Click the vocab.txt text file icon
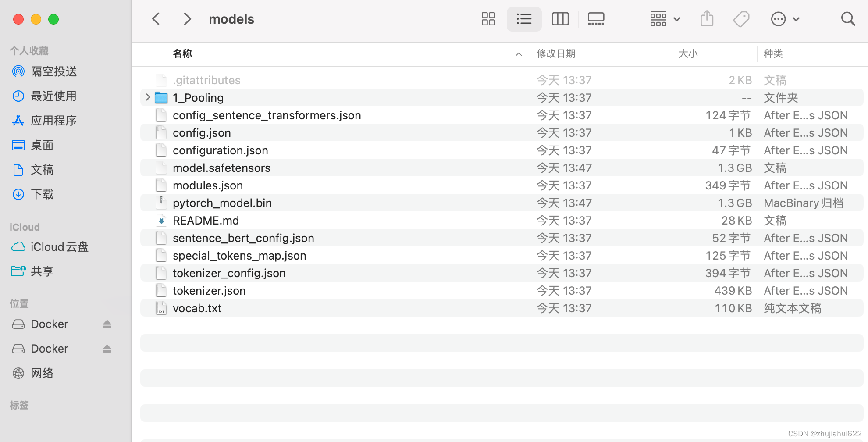The image size is (868, 442). [161, 308]
